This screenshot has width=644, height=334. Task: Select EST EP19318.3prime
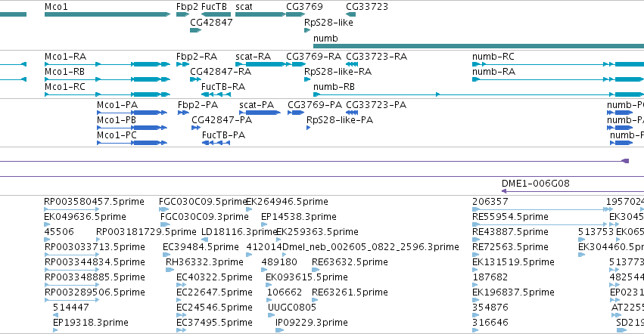(x=55, y=330)
